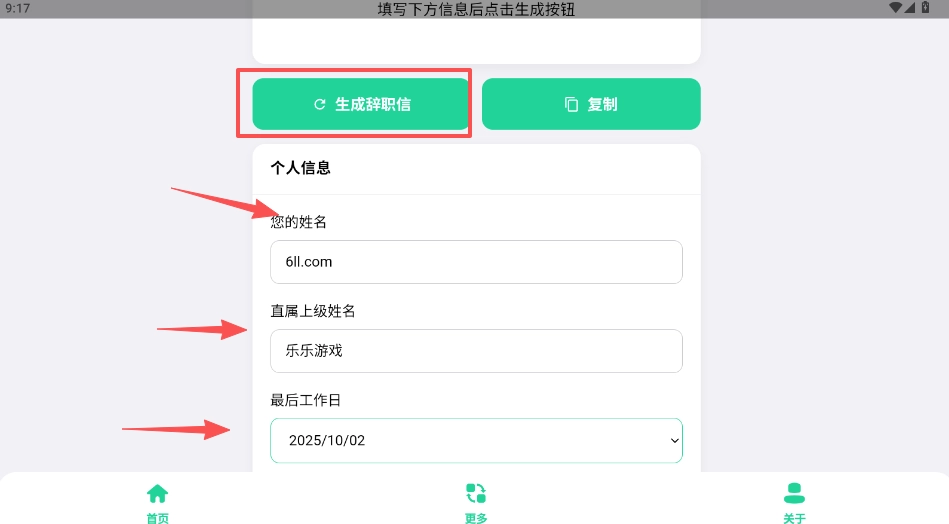This screenshot has height=524, width=949.
Task: Open the 关于 person icon
Action: pyautogui.click(x=794, y=493)
